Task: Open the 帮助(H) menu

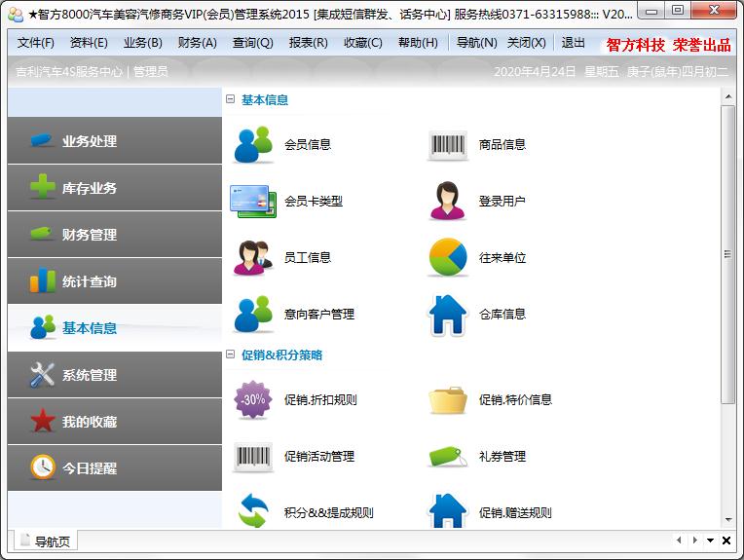Action: pyautogui.click(x=418, y=43)
